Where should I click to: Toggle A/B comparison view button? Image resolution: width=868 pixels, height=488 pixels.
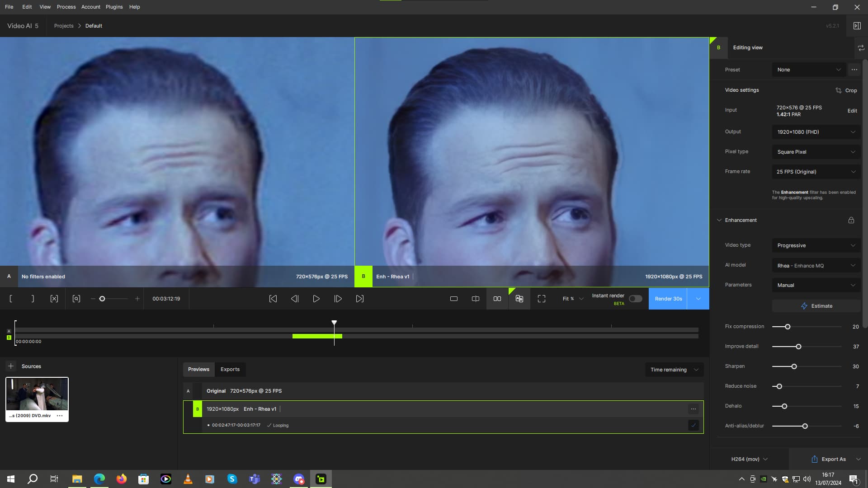coord(519,299)
